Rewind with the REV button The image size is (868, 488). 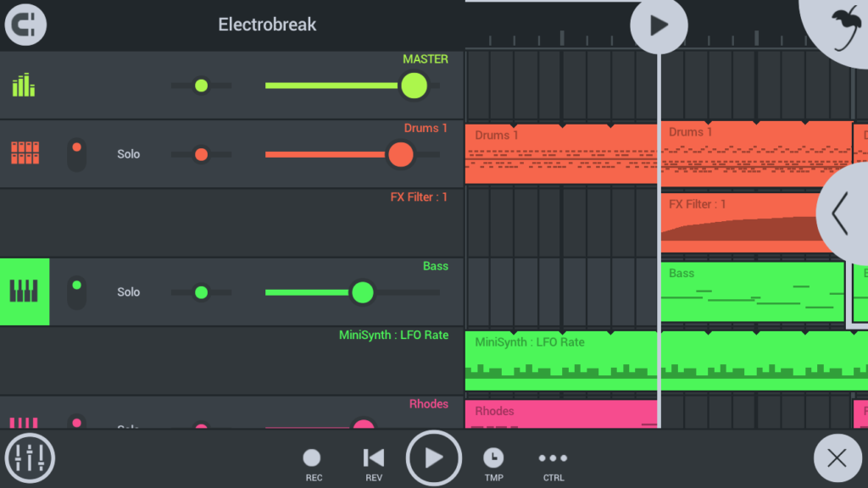click(374, 464)
